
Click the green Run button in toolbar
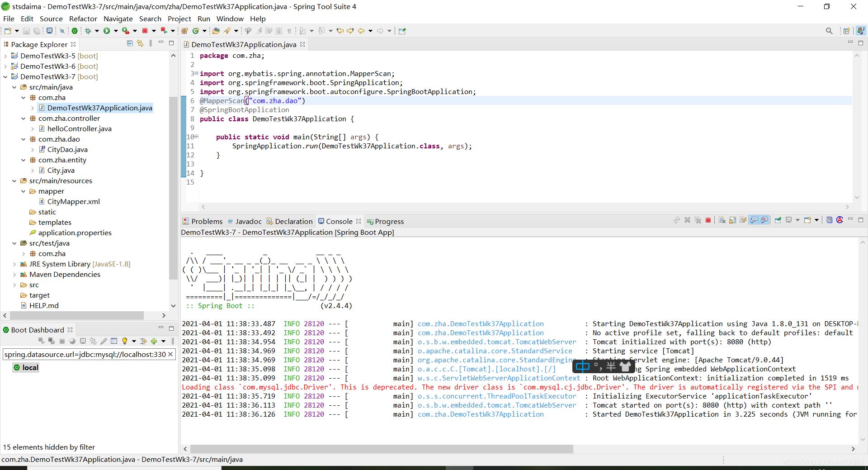tap(107, 31)
